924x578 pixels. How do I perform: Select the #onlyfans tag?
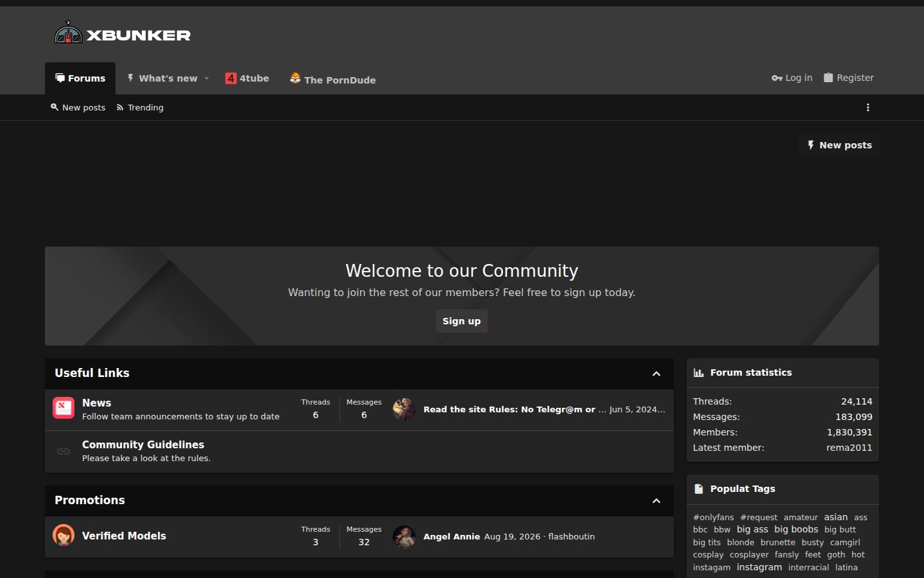(713, 517)
